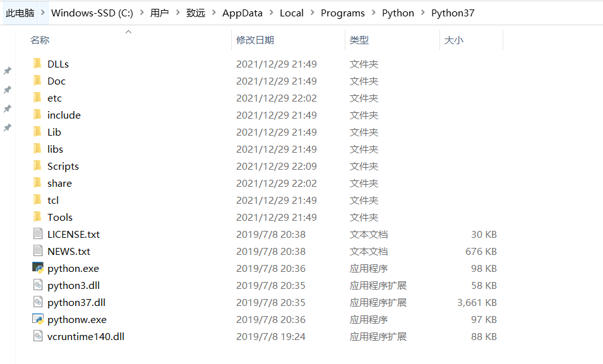Viewport: 603px width, 364px height.
Task: Sort by 大小 column header
Action: click(454, 40)
